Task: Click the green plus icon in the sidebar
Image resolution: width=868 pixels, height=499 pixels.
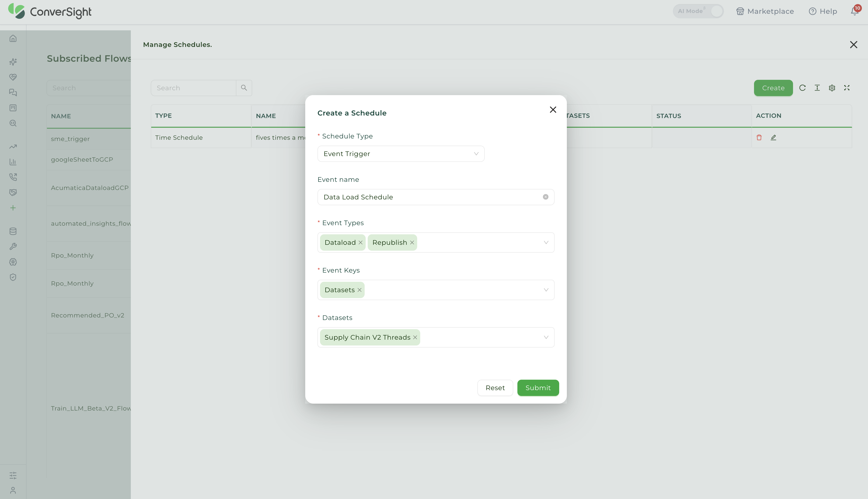Action: (x=13, y=208)
